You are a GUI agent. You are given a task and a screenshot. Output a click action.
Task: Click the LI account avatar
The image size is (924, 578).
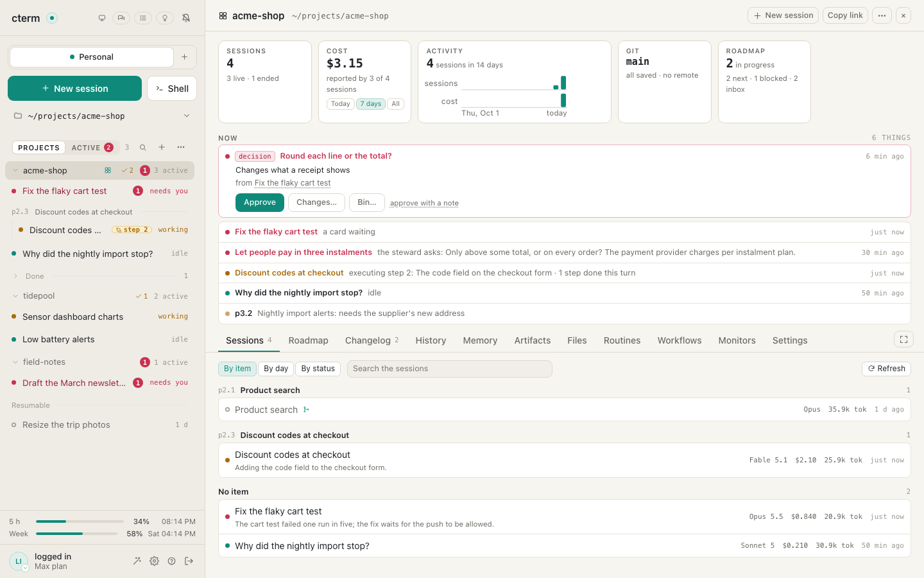pos(19,561)
